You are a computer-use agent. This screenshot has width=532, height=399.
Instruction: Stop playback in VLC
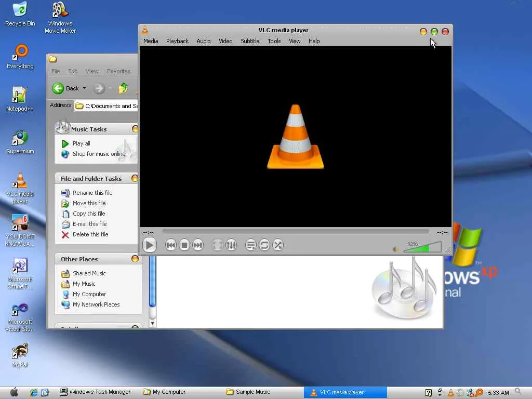(184, 245)
